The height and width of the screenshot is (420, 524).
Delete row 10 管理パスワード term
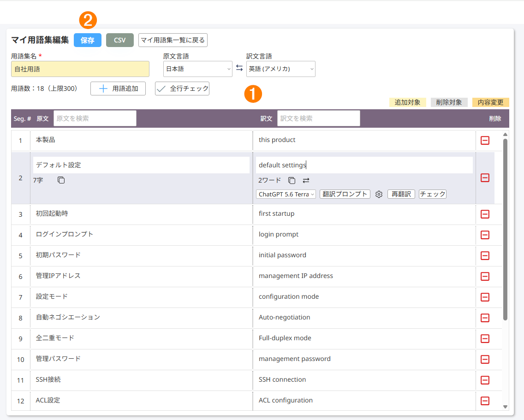[x=485, y=359]
